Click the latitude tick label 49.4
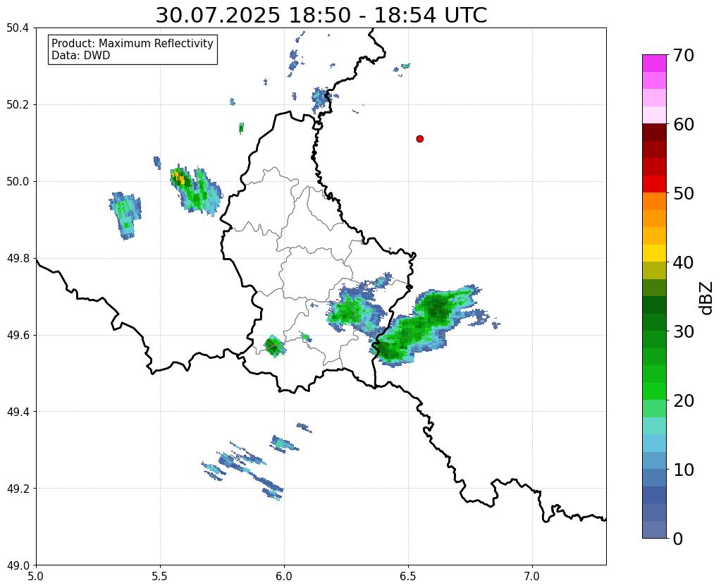This screenshot has width=721, height=588. 18,412
